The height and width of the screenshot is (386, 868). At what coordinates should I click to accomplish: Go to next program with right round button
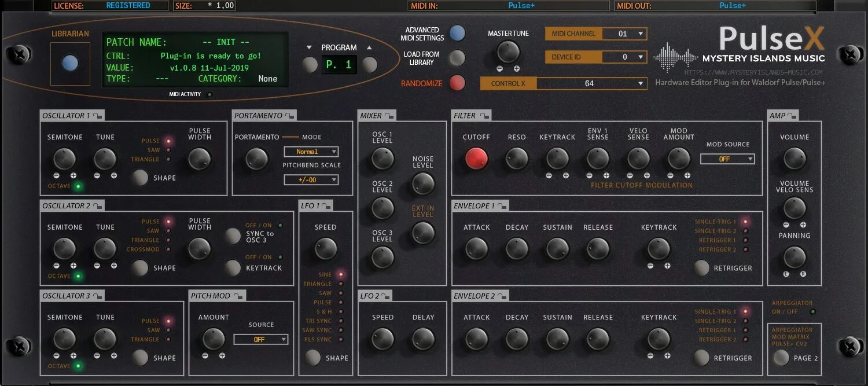[369, 64]
